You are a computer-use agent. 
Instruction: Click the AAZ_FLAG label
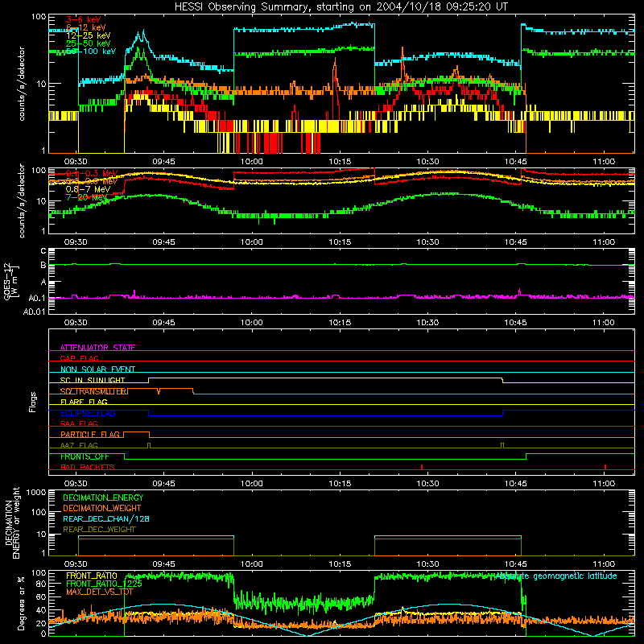[79, 445]
